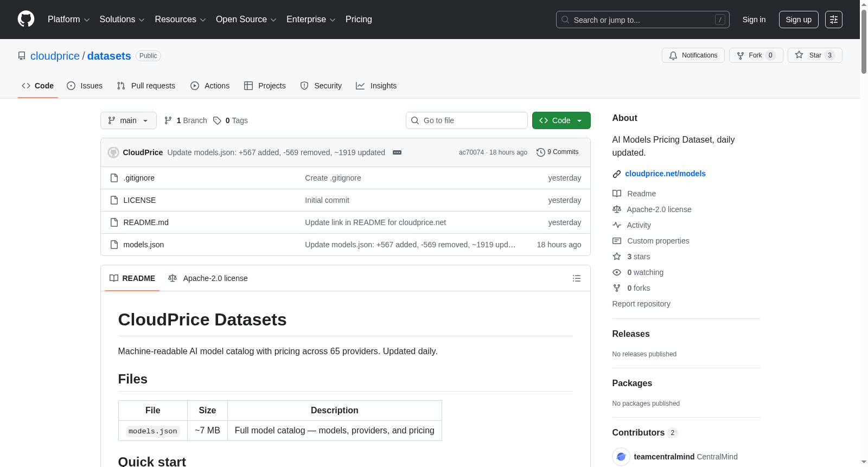This screenshot has width=868, height=467.
Task: Open the cloudprice.net/models link
Action: (x=665, y=174)
